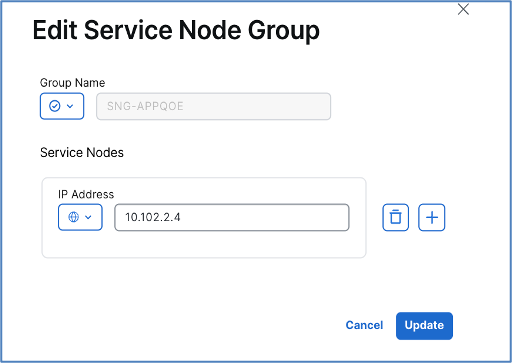
Task: Click the disabled SNG-APPQOE group name field
Action: [213, 106]
